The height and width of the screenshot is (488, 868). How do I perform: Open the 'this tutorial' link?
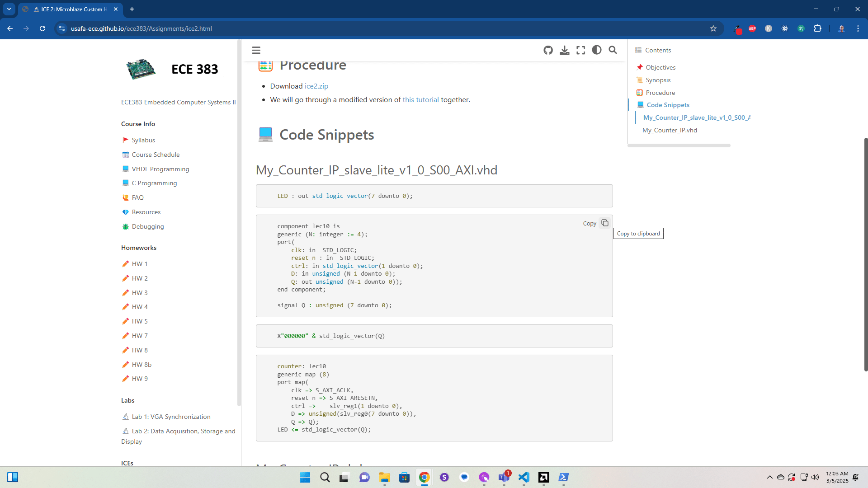(420, 99)
